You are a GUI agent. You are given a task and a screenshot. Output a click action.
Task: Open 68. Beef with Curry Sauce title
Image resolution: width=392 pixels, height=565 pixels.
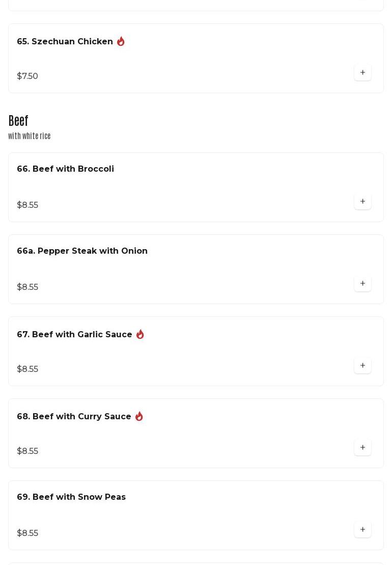click(x=74, y=416)
